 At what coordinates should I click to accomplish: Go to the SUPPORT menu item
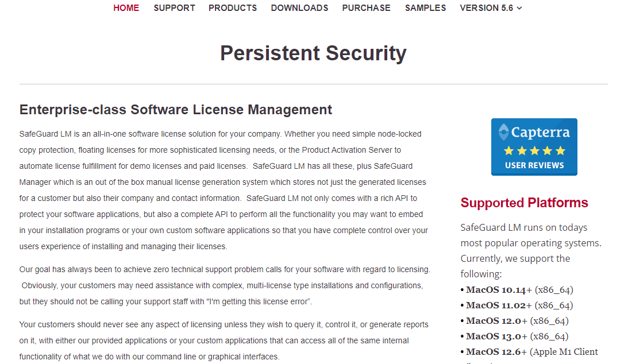(x=174, y=8)
